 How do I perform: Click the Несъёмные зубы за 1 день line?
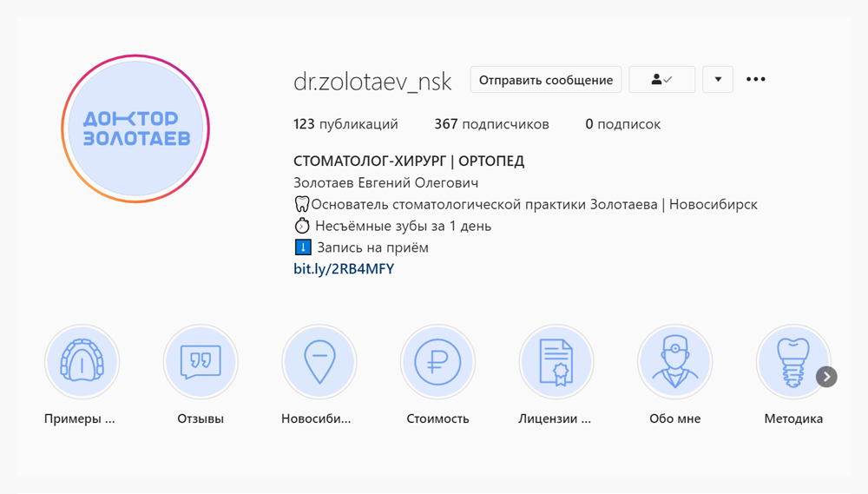click(403, 226)
